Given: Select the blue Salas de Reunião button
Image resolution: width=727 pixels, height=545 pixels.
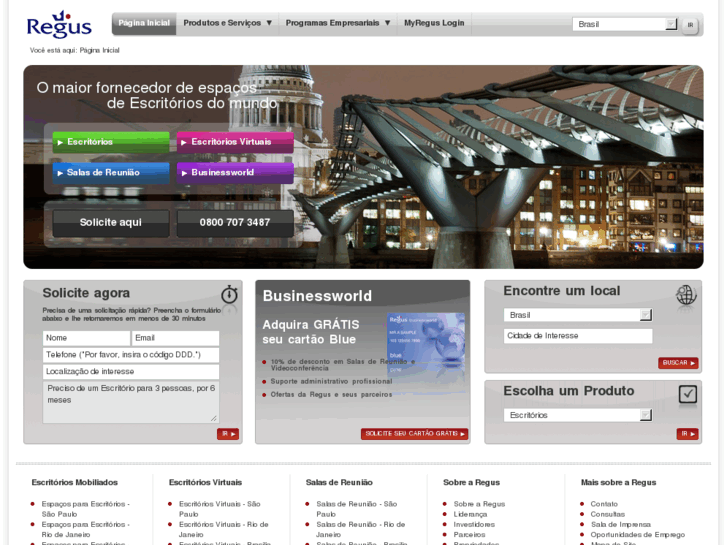Looking at the screenshot, I should (x=111, y=173).
